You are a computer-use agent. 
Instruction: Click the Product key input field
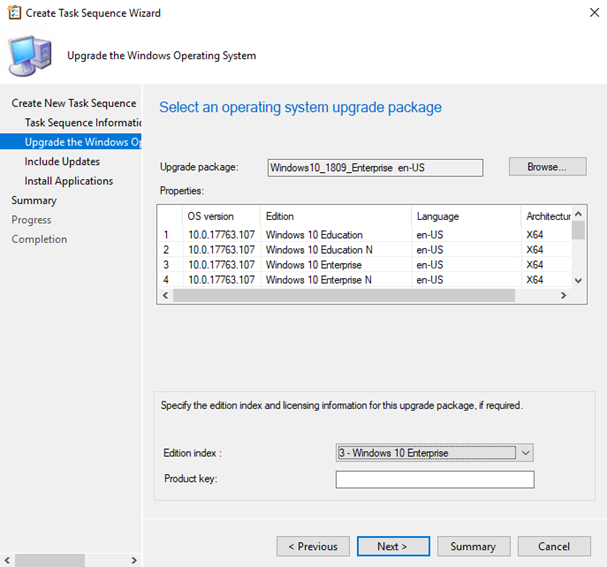click(x=435, y=480)
